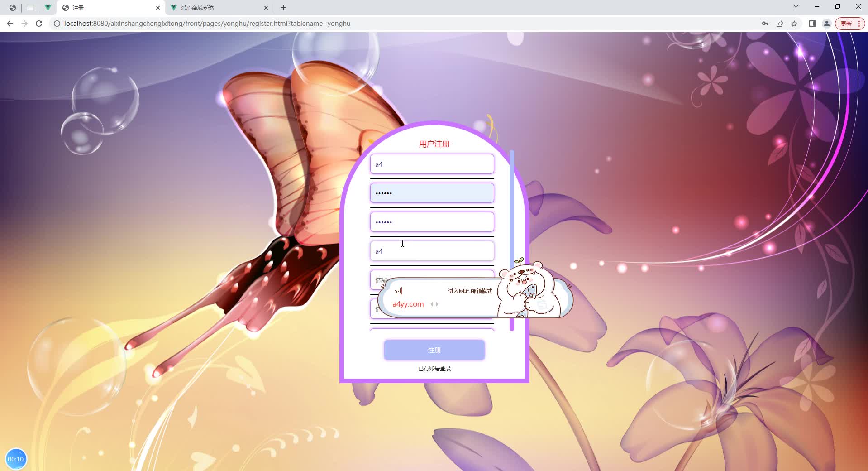Click the 进入网址,邮箱模式 IME hint
Image resolution: width=868 pixels, height=471 pixels.
(470, 291)
